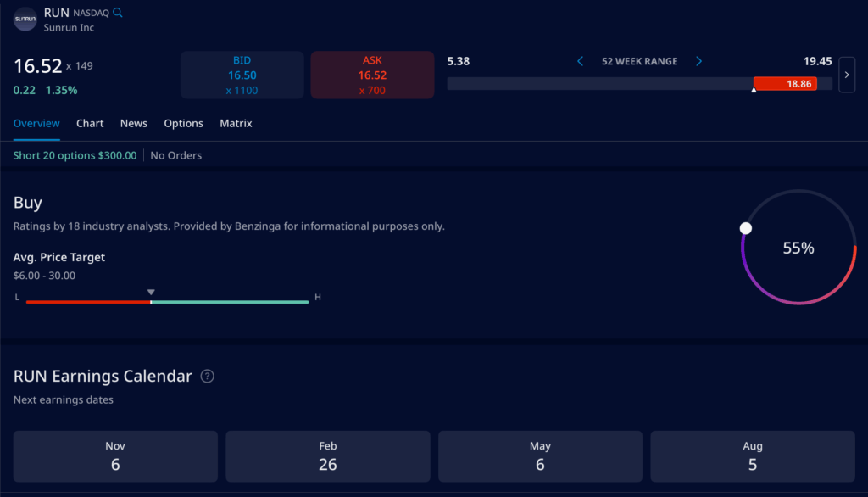Open the News tab
This screenshot has height=497, width=868.
[133, 123]
